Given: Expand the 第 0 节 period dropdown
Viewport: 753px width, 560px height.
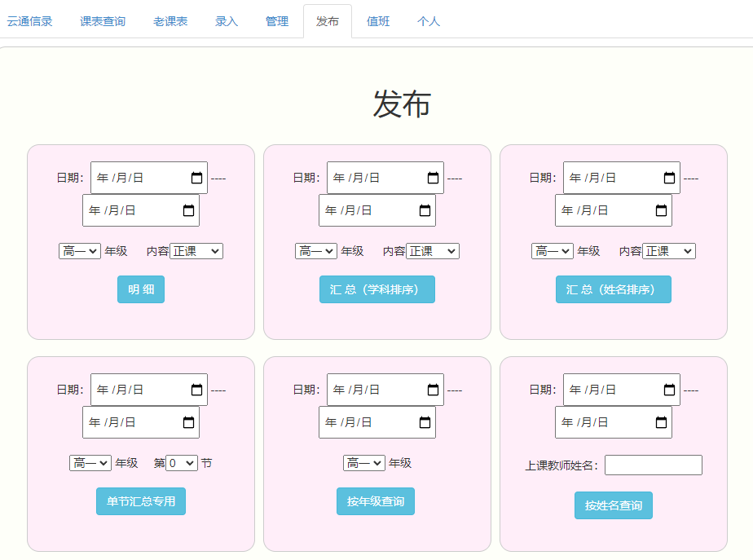Looking at the screenshot, I should (x=182, y=463).
